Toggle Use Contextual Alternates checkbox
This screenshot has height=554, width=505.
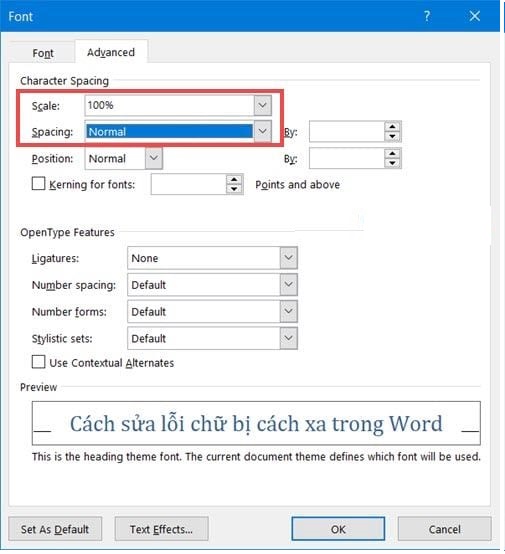point(38,362)
